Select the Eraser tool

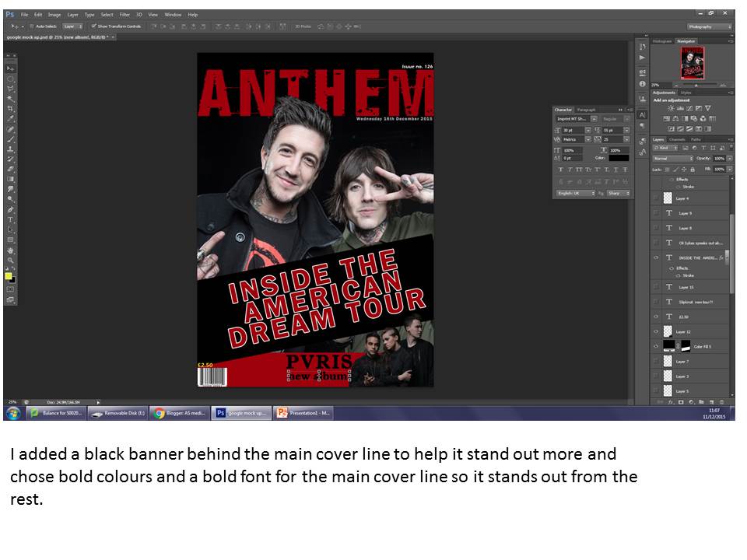10,169
